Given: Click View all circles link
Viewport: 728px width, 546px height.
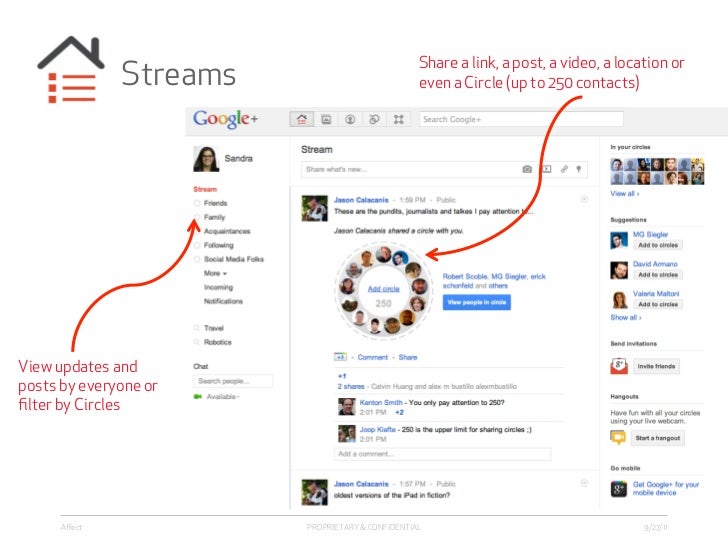Looking at the screenshot, I should [625, 194].
